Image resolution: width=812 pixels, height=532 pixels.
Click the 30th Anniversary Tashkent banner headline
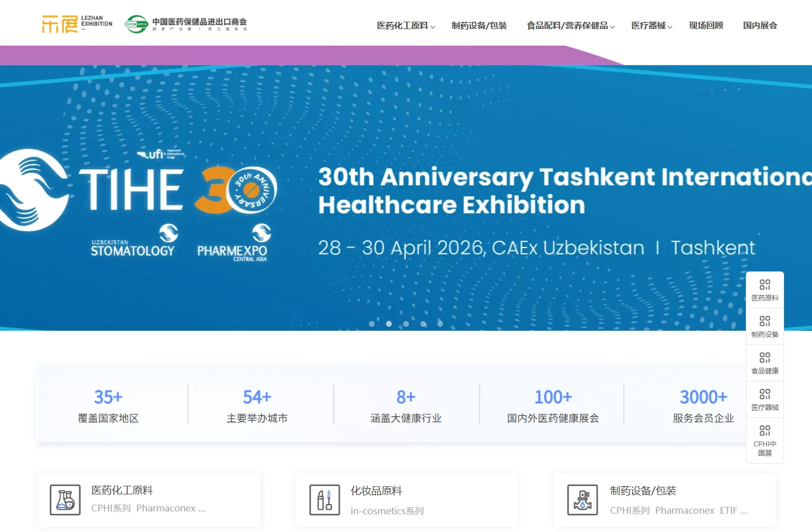[x=565, y=190]
